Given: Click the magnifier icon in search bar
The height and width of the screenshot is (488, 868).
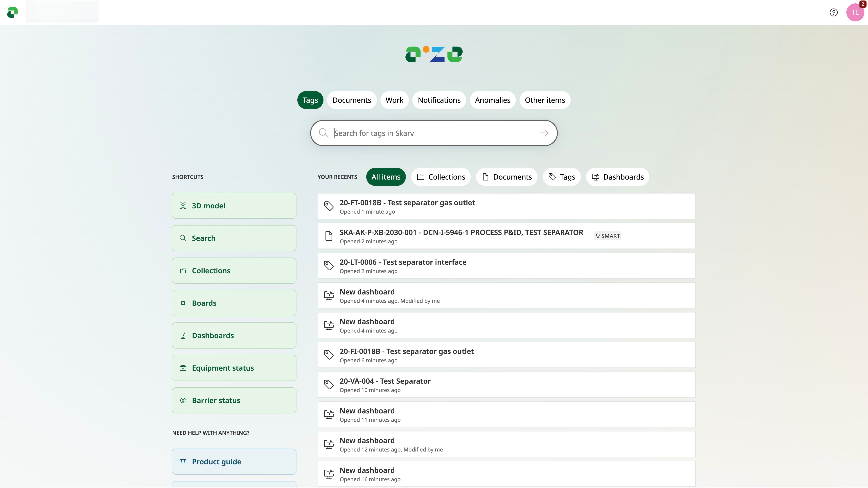Looking at the screenshot, I should (323, 133).
